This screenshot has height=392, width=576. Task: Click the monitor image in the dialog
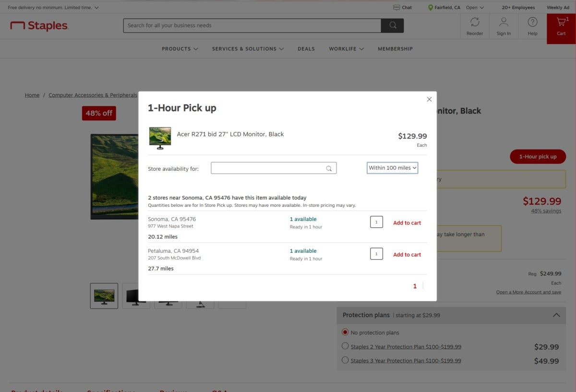tap(160, 138)
